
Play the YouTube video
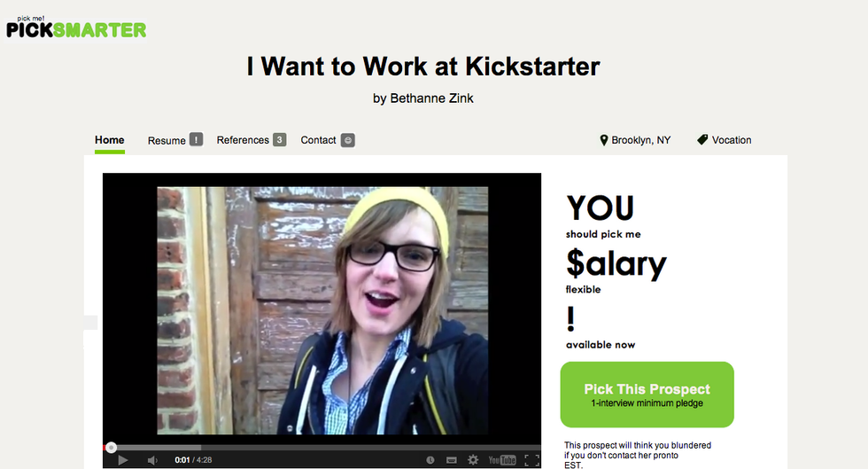[x=123, y=460]
